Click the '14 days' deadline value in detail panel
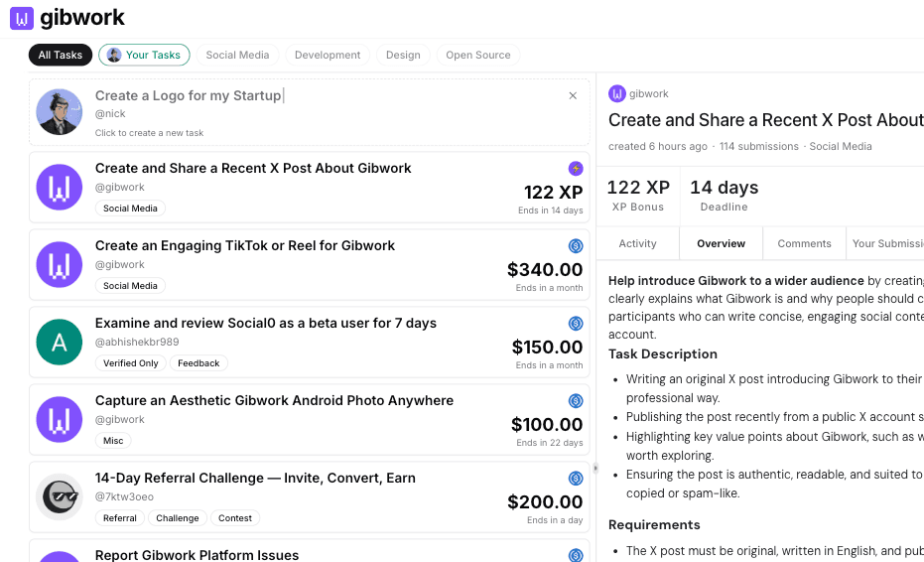Viewport: 924px width, 562px height. point(725,188)
